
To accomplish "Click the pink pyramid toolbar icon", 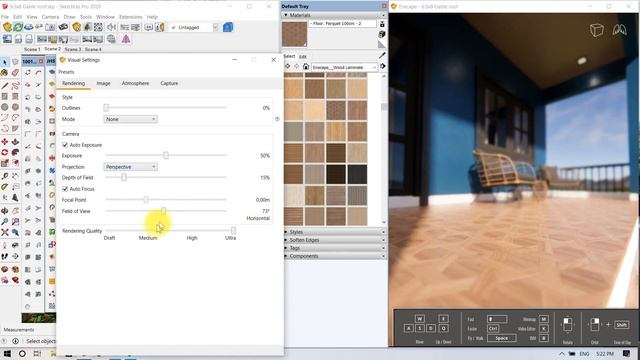I will pyautogui.click(x=126, y=39).
